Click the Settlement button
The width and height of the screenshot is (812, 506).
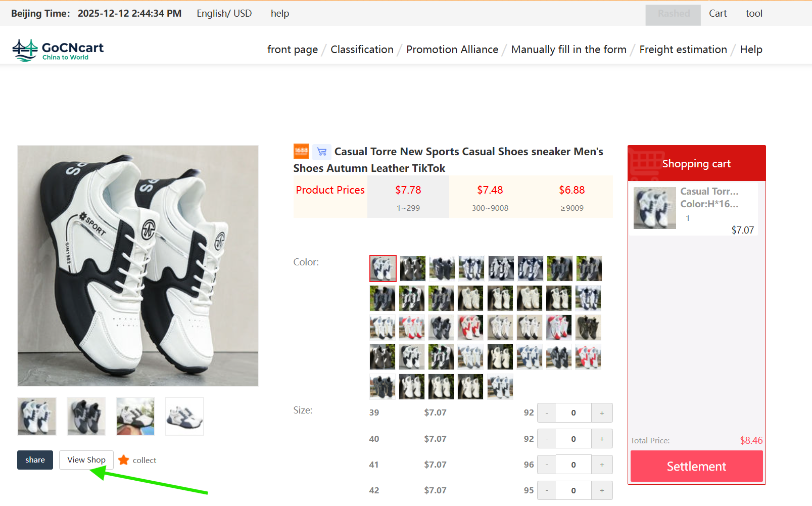pyautogui.click(x=696, y=466)
